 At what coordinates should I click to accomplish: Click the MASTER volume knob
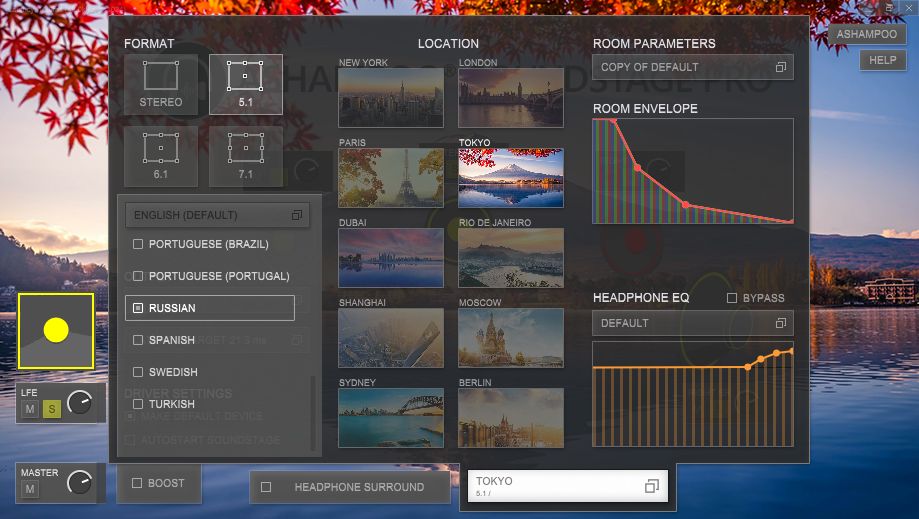79,482
